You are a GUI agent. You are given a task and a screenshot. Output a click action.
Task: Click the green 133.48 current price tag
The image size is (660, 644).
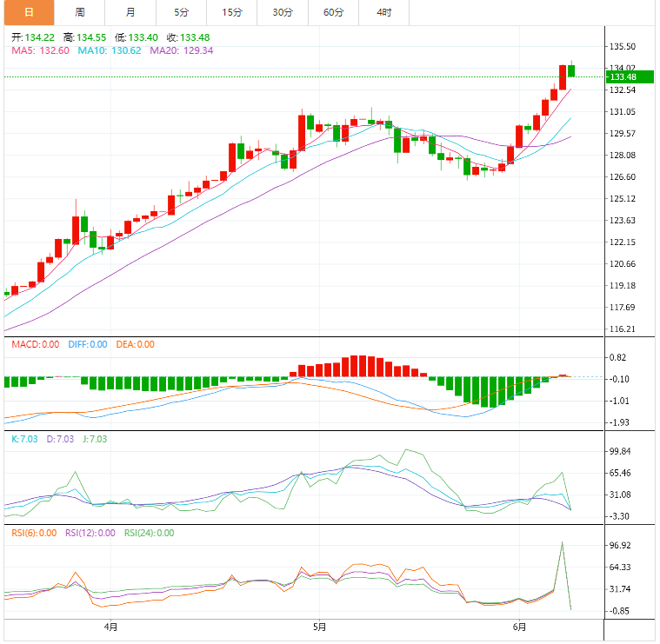(630, 77)
